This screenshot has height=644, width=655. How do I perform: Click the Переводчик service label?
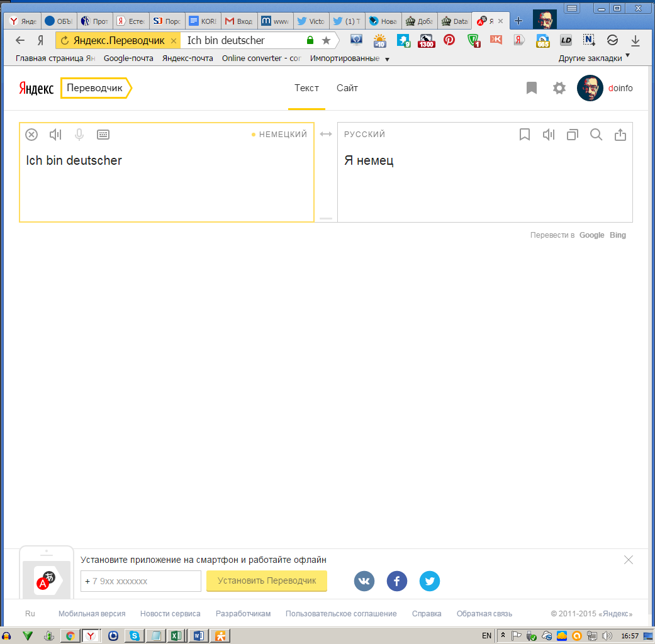click(x=96, y=88)
